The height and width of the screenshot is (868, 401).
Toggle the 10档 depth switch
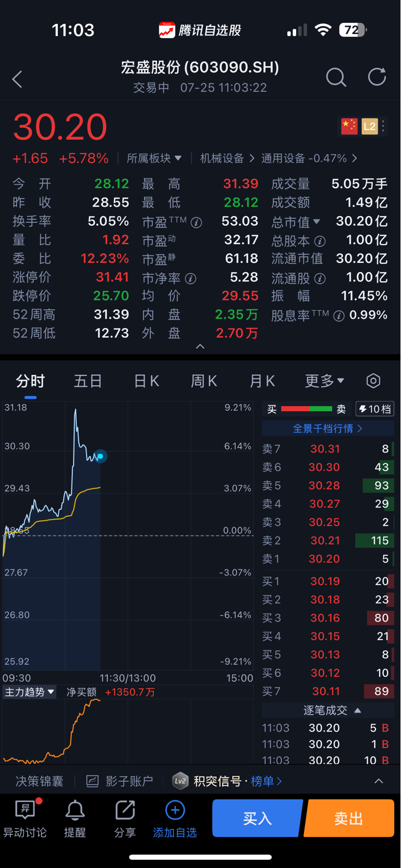point(375,409)
